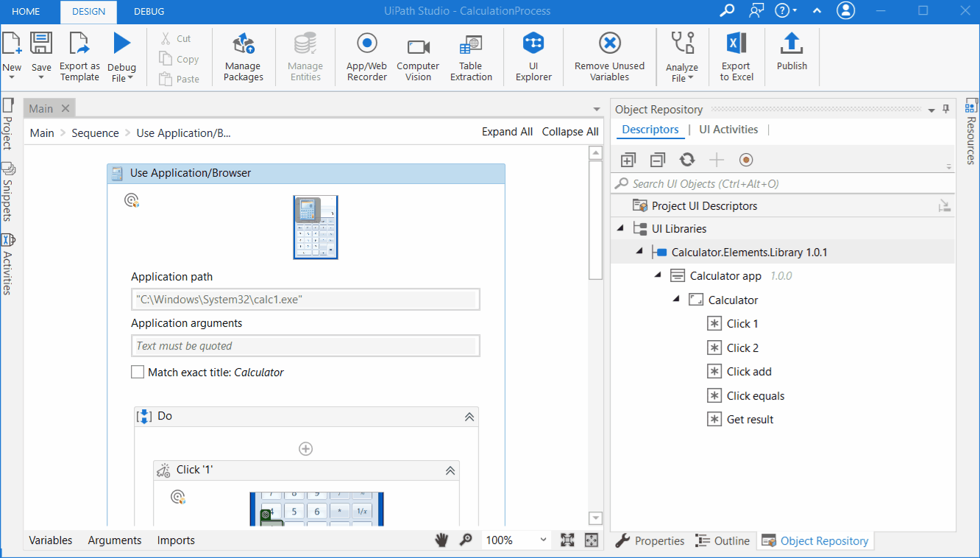Switch to the DEBUG ribbon tab

[149, 11]
